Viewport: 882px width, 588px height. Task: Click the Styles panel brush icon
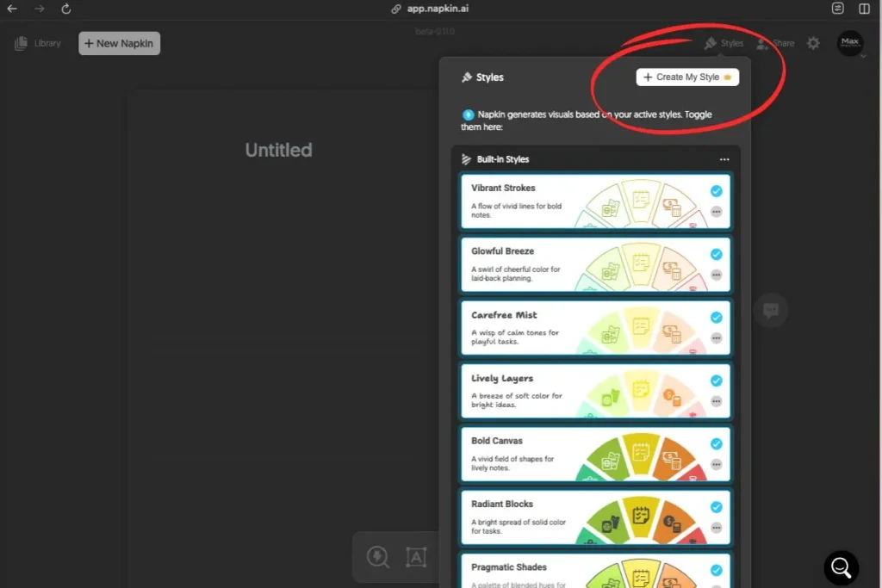tap(467, 77)
